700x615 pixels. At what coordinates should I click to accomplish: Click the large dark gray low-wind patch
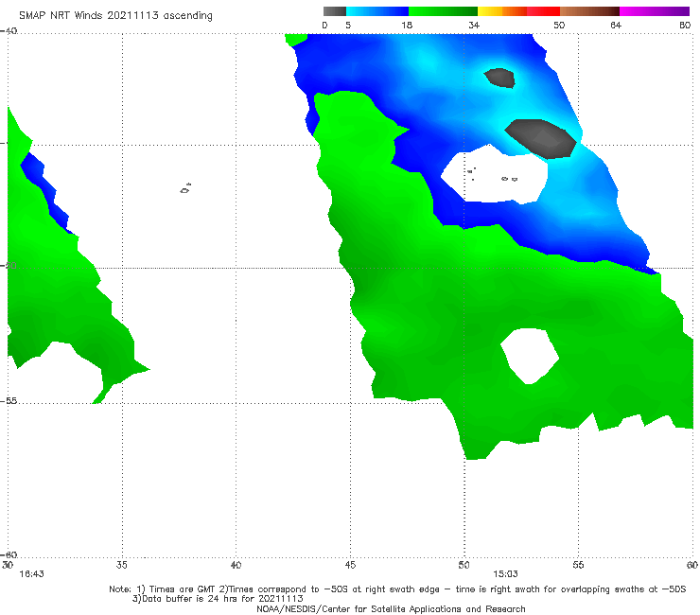point(541,138)
